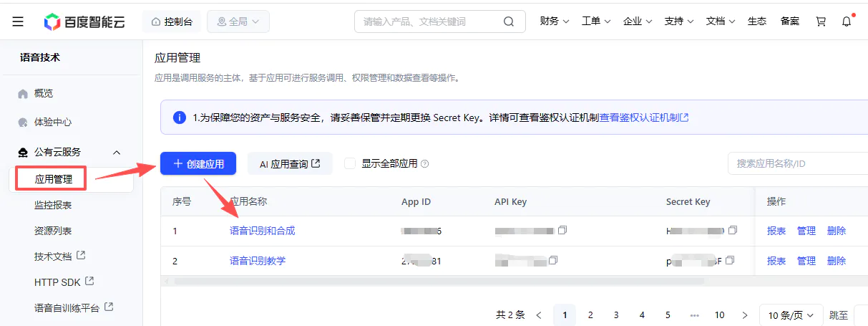Click the magnifier search icon
This screenshot has height=326, width=868.
click(x=509, y=21)
